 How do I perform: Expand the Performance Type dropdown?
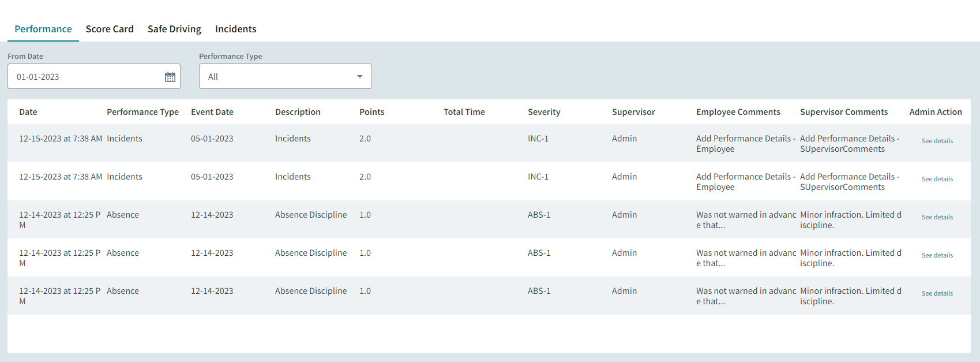(x=285, y=77)
